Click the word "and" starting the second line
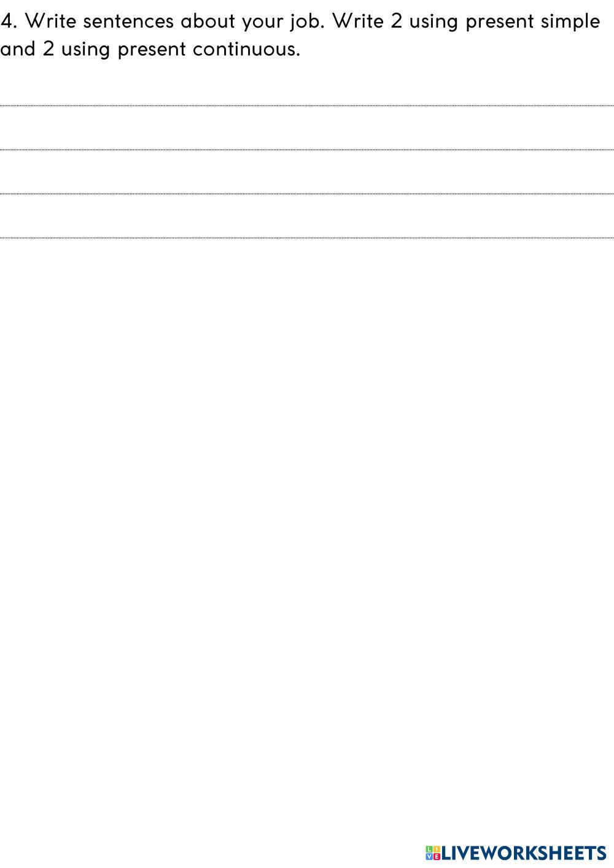 point(18,49)
